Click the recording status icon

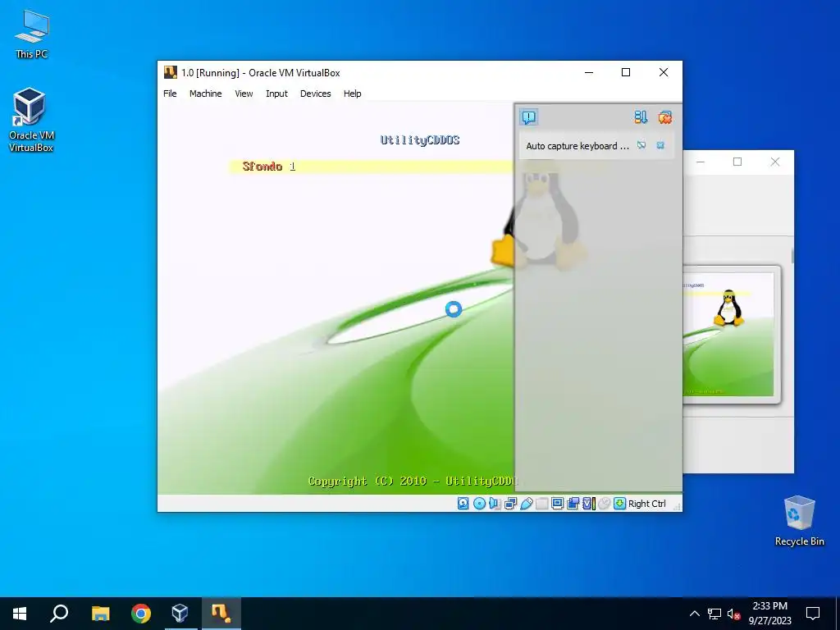click(x=573, y=504)
